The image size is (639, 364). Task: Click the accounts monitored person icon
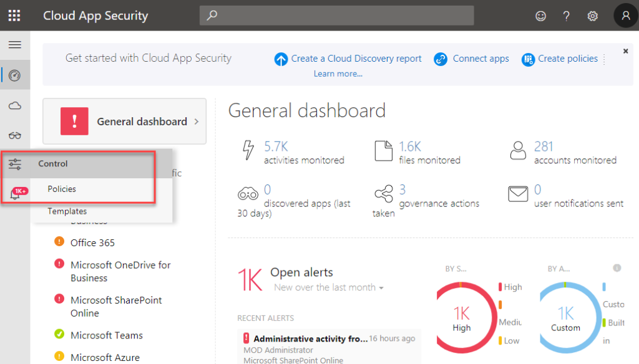(x=518, y=150)
